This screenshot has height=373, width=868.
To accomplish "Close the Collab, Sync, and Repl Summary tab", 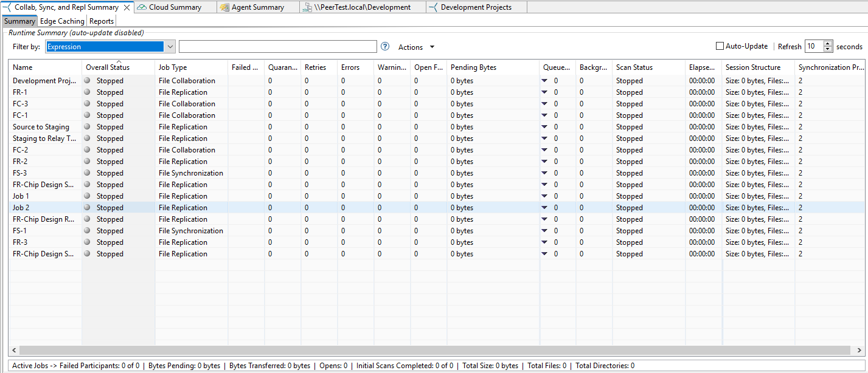I will pos(127,7).
